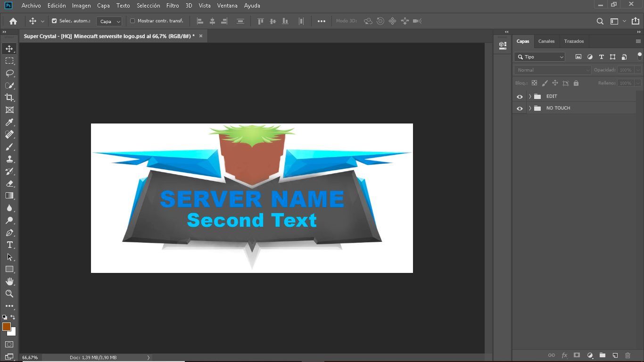Select the Frame tool
The image size is (644, 362).
point(9,110)
